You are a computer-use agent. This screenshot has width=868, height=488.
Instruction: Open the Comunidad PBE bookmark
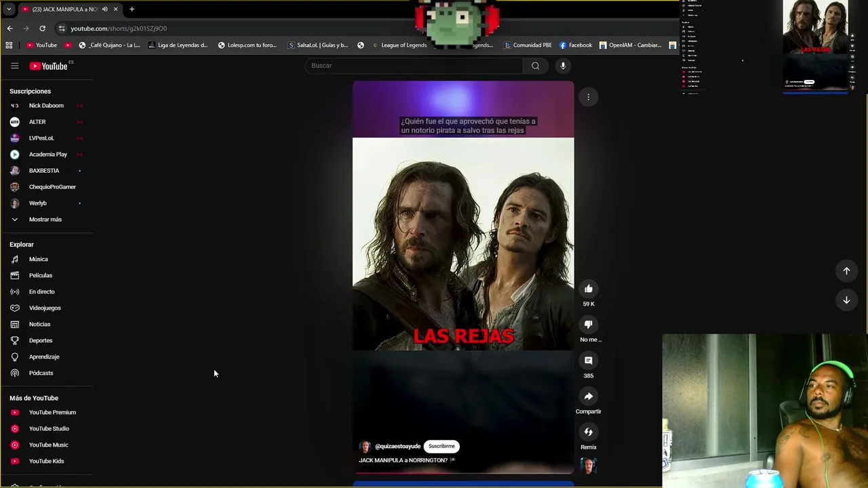coord(528,45)
